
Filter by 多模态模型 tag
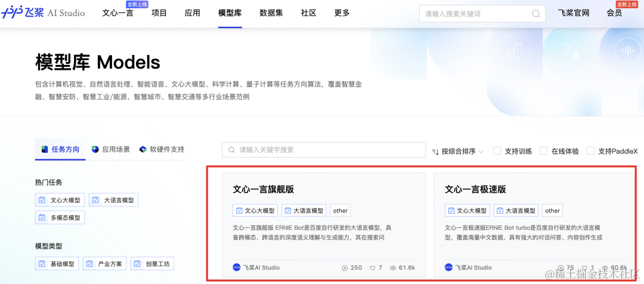click(x=60, y=217)
